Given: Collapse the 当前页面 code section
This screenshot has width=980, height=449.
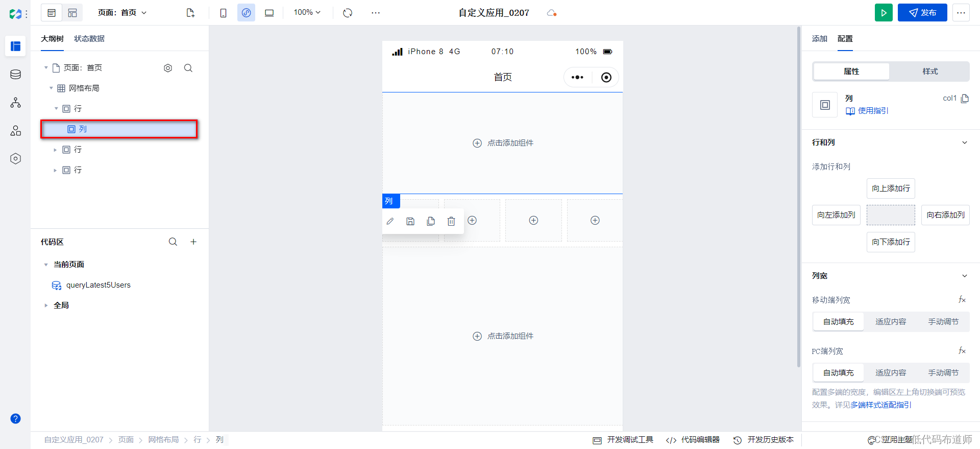Looking at the screenshot, I should coord(46,265).
